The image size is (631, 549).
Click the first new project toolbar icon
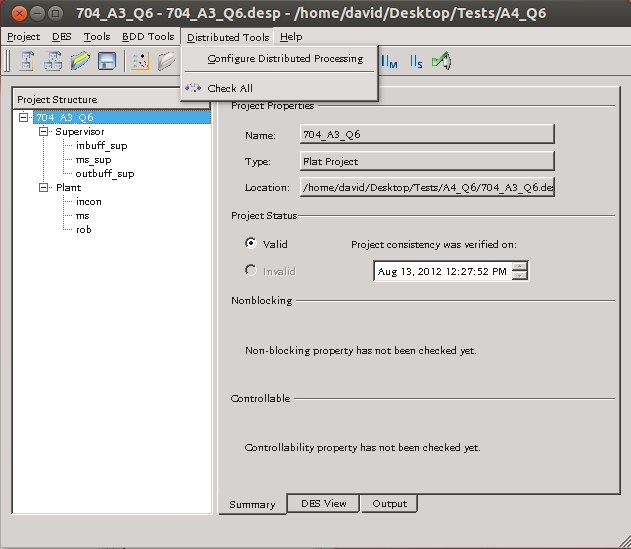coord(27,62)
